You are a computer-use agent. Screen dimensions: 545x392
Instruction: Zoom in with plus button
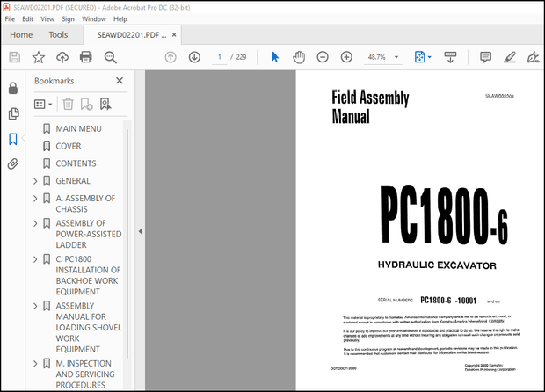click(x=346, y=57)
